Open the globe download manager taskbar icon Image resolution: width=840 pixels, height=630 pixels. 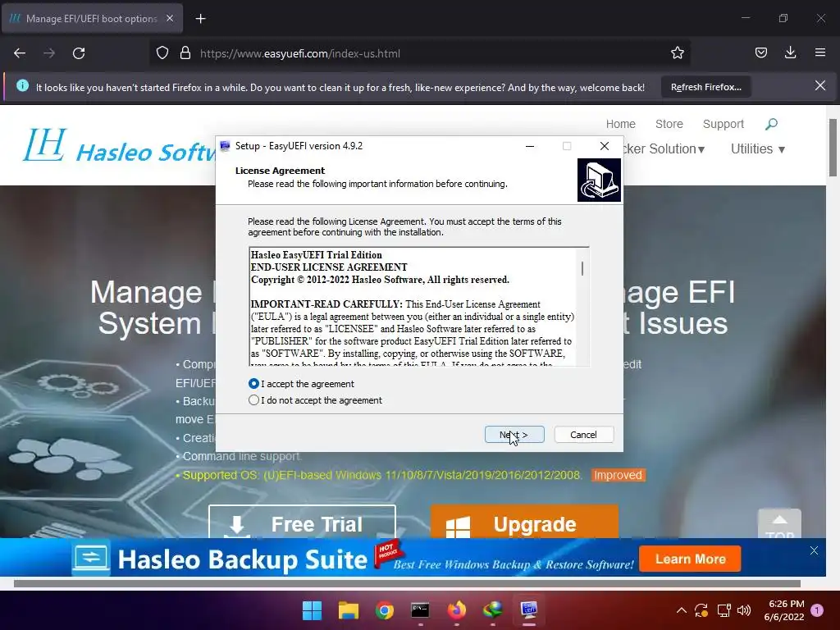[492, 610]
